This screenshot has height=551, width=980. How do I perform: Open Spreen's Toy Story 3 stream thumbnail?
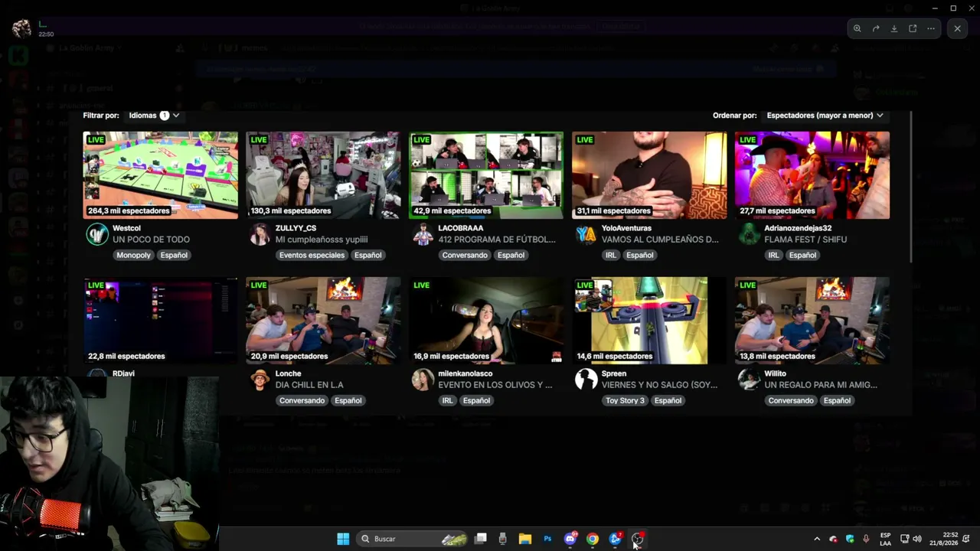[x=649, y=321]
